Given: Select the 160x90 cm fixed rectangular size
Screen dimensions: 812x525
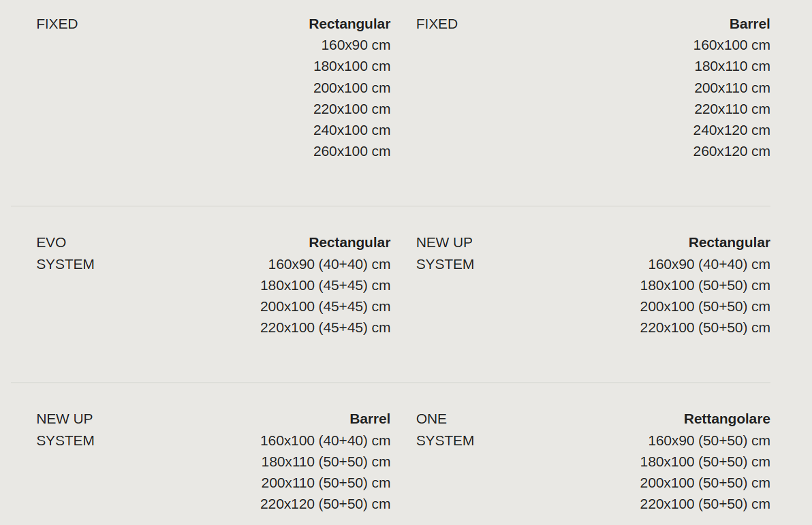Looking at the screenshot, I should tap(356, 45).
